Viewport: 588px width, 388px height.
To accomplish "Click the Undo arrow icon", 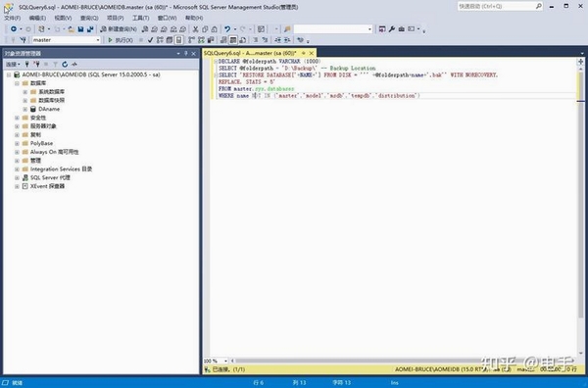I will [227, 29].
